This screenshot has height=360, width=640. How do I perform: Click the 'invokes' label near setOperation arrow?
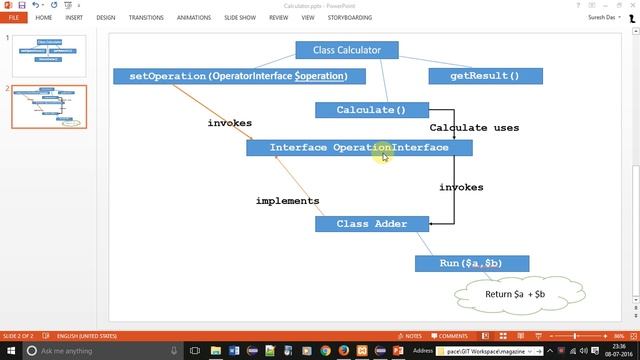tap(230, 123)
